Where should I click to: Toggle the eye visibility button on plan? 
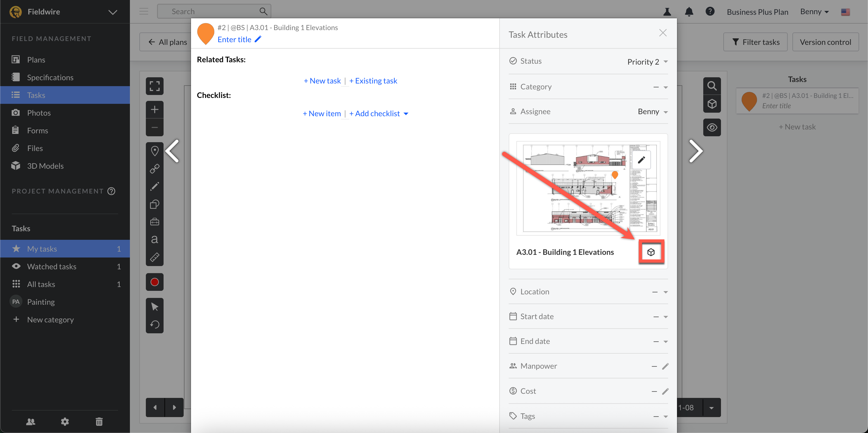click(x=712, y=128)
